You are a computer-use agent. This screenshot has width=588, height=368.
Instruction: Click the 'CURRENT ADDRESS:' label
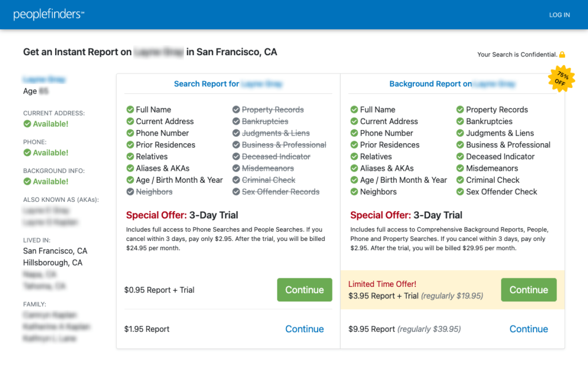point(54,113)
